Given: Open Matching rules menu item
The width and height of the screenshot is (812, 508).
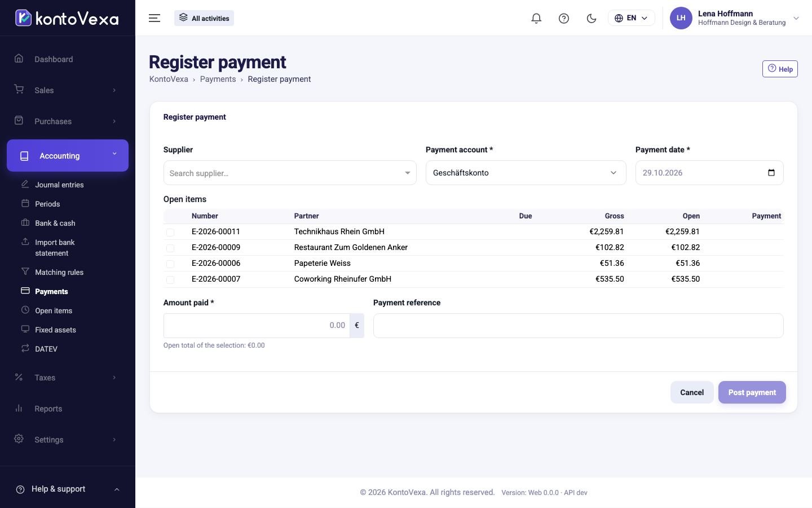Looking at the screenshot, I should [59, 272].
